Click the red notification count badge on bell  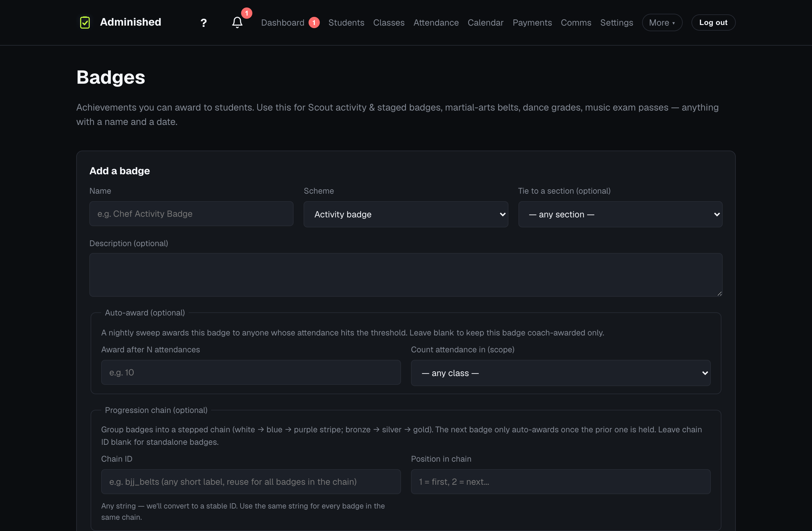[x=246, y=13]
